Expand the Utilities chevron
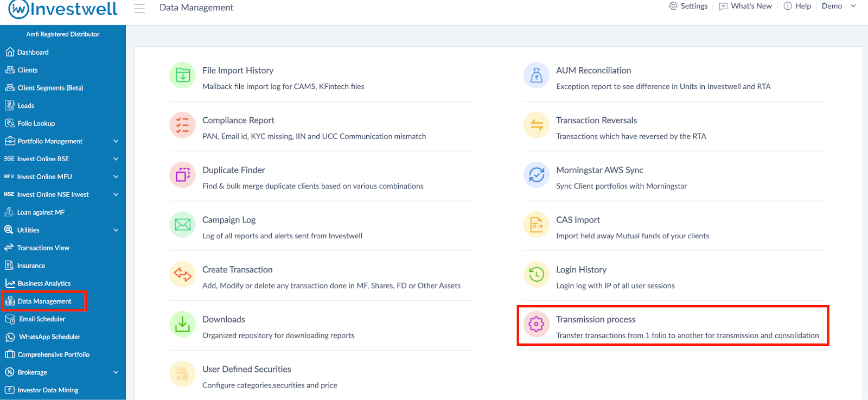Viewport: 868px width, 400px height. tap(116, 230)
